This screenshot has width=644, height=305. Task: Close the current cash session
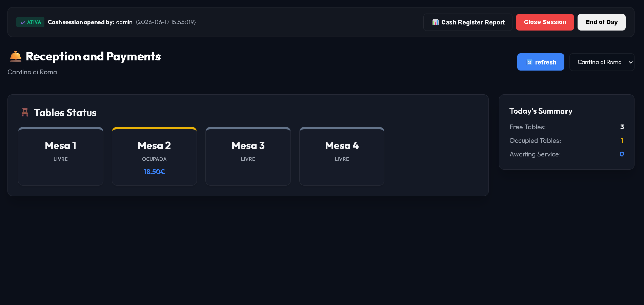pyautogui.click(x=545, y=22)
